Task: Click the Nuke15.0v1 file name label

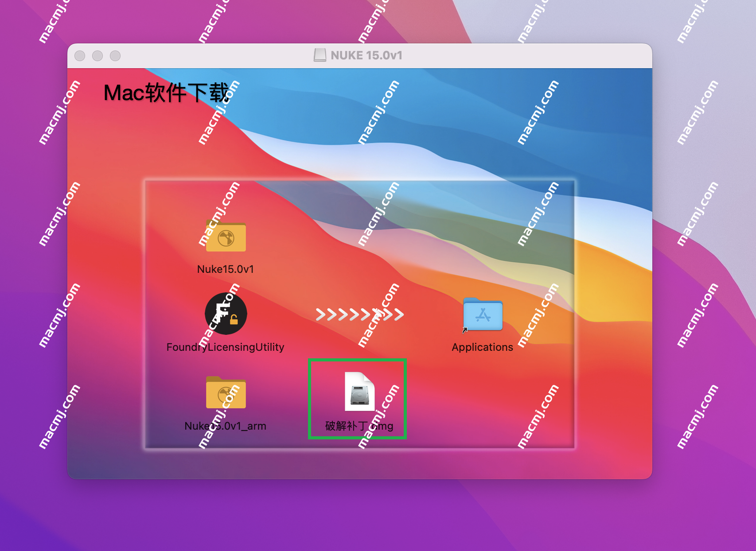Action: [x=226, y=269]
